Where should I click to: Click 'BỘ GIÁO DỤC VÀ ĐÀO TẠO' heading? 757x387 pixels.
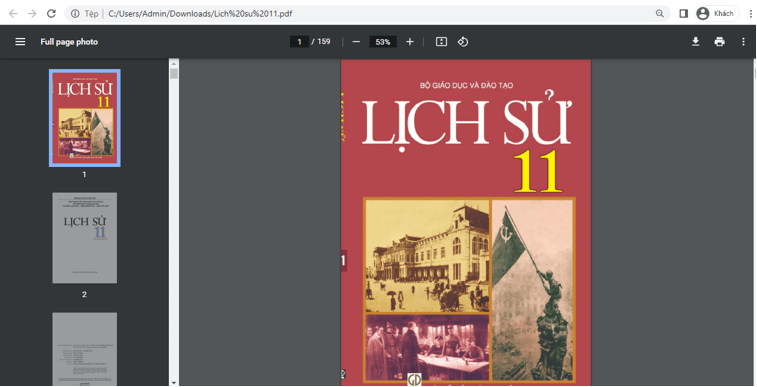466,85
